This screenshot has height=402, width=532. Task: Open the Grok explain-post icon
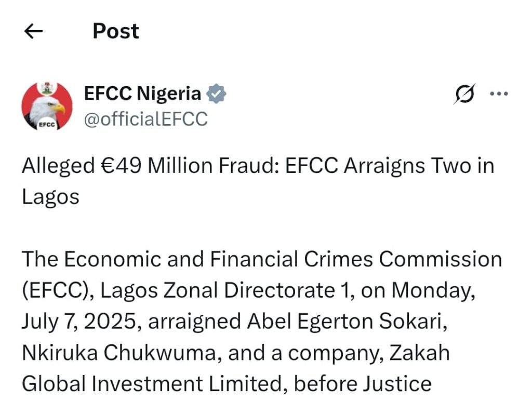tap(464, 93)
